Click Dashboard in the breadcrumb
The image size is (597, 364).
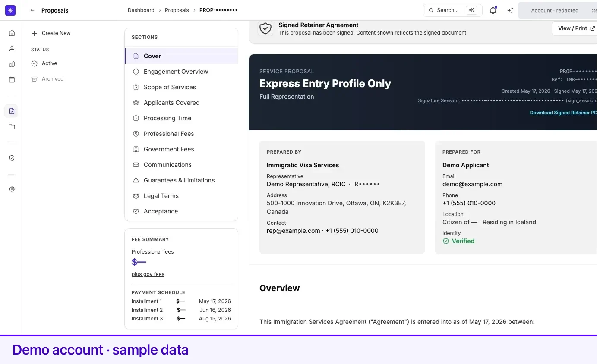(141, 10)
